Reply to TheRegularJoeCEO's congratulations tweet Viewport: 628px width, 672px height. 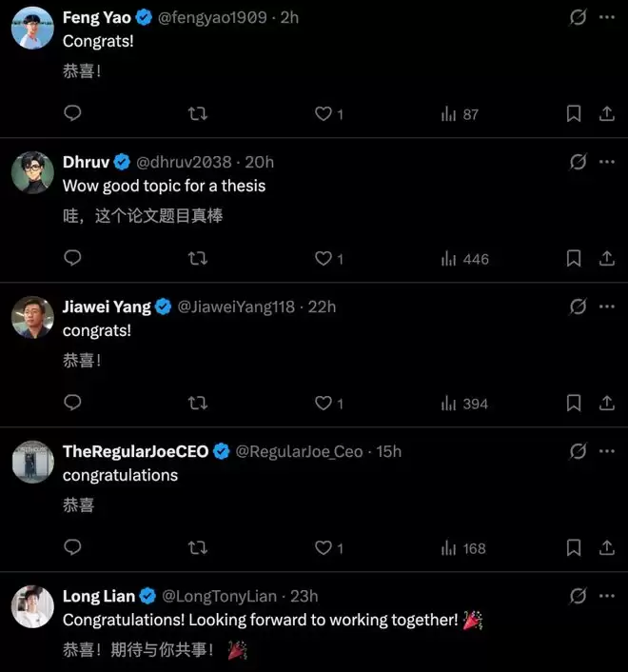point(72,547)
